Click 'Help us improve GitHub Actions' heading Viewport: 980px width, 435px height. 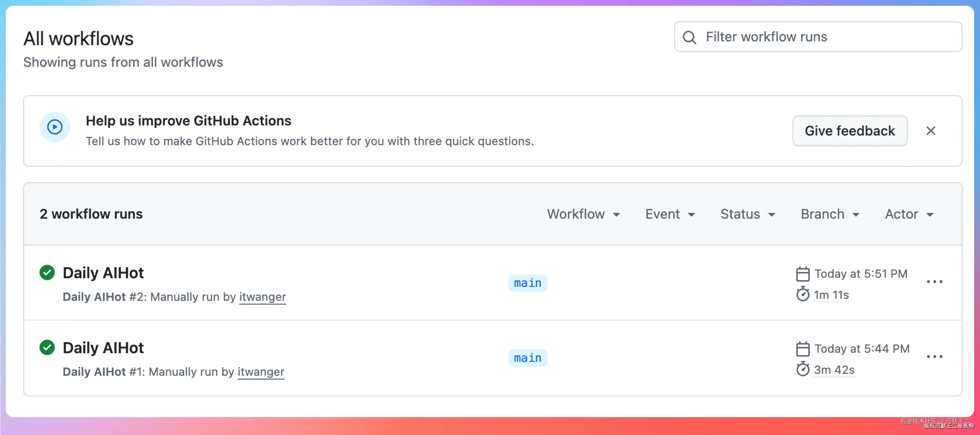(188, 121)
